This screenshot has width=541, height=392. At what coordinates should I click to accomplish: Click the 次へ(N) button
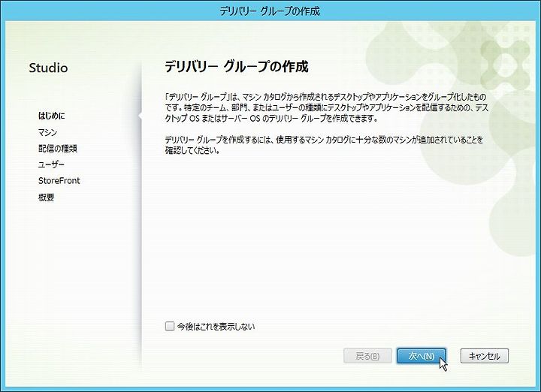pos(422,356)
